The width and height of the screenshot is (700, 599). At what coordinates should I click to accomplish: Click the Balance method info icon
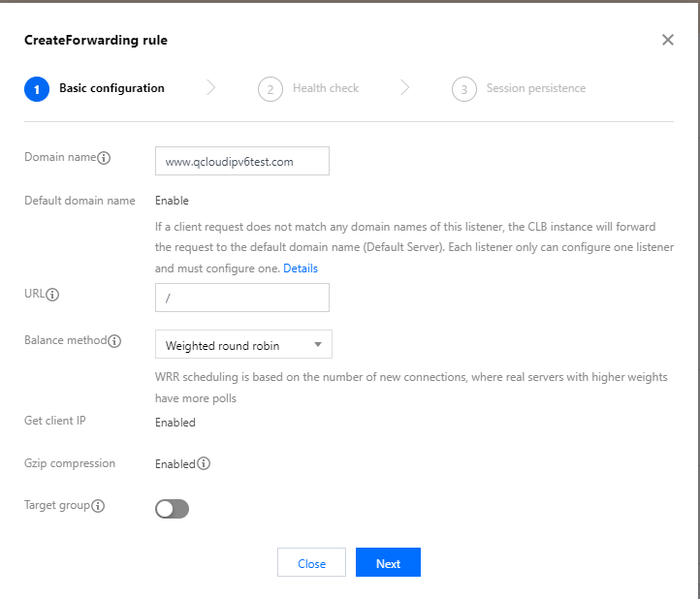coord(114,341)
